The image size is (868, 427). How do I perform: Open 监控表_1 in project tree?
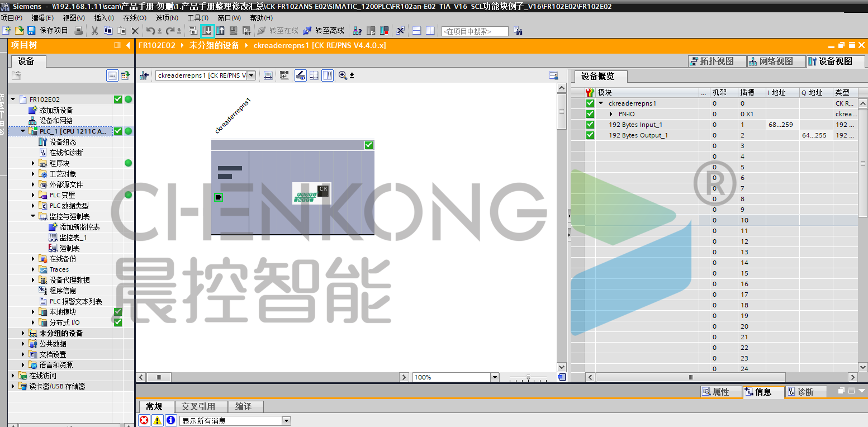tap(73, 238)
